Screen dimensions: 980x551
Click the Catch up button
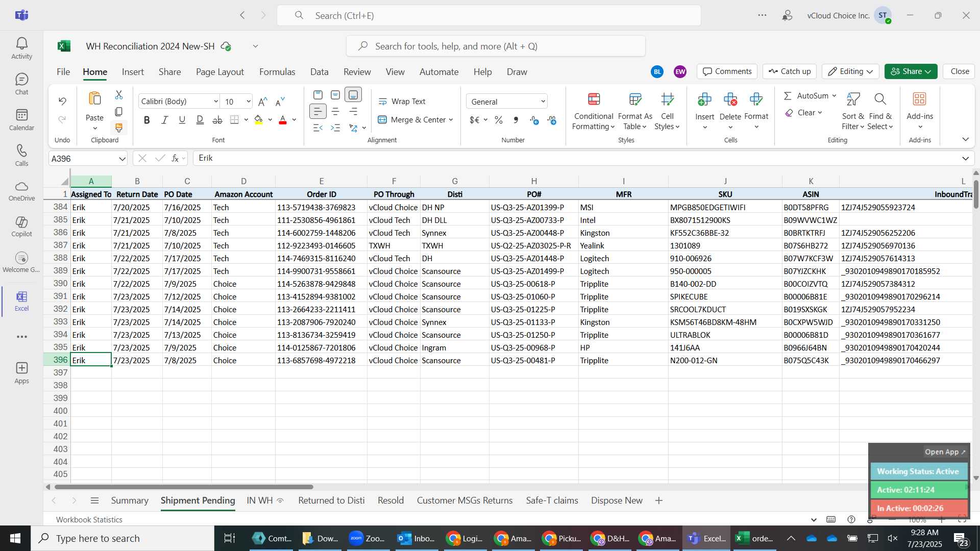pyautogui.click(x=790, y=71)
